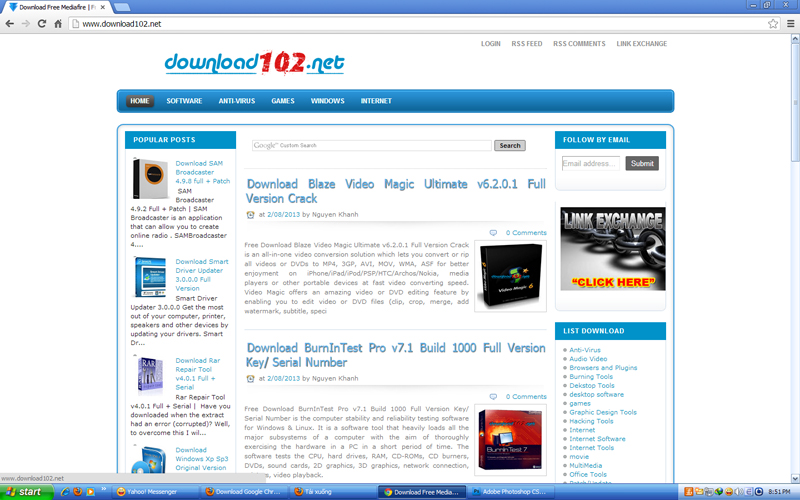Open the Blaze Video Magic Ultimate post title
Viewport: 800px width, 500px height.
click(396, 191)
